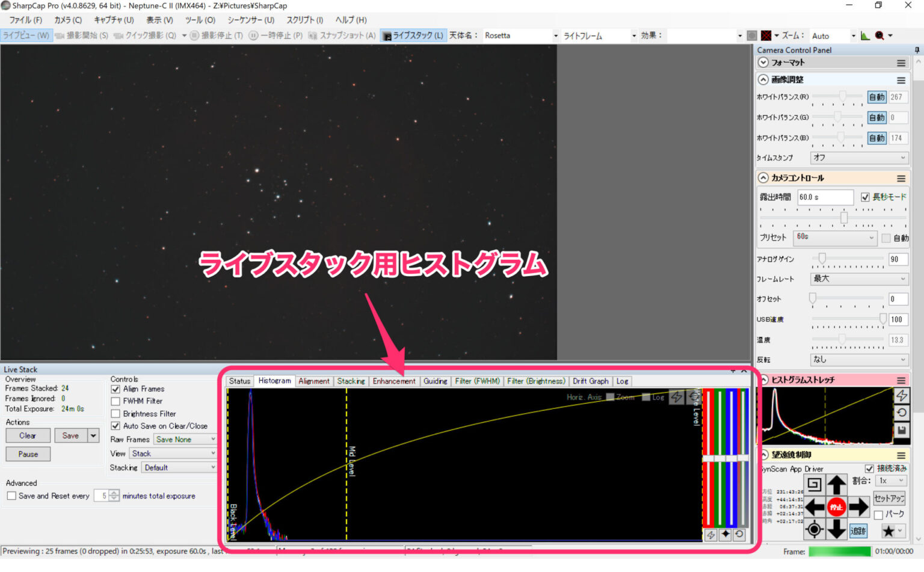Open the ズーム Auto dropdown

(x=833, y=36)
